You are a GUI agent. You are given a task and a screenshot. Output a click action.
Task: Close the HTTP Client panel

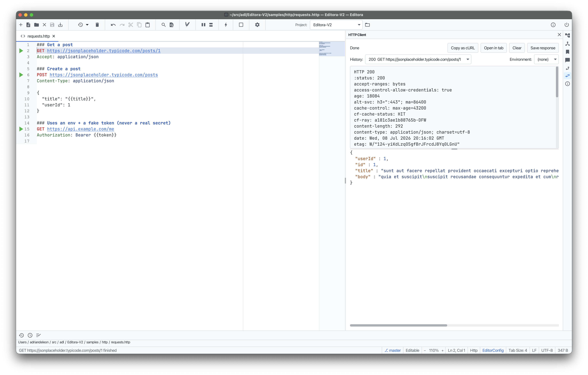559,35
